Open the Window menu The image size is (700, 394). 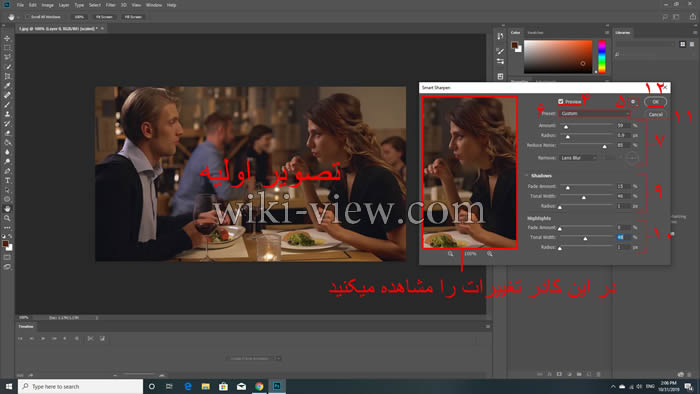click(154, 5)
